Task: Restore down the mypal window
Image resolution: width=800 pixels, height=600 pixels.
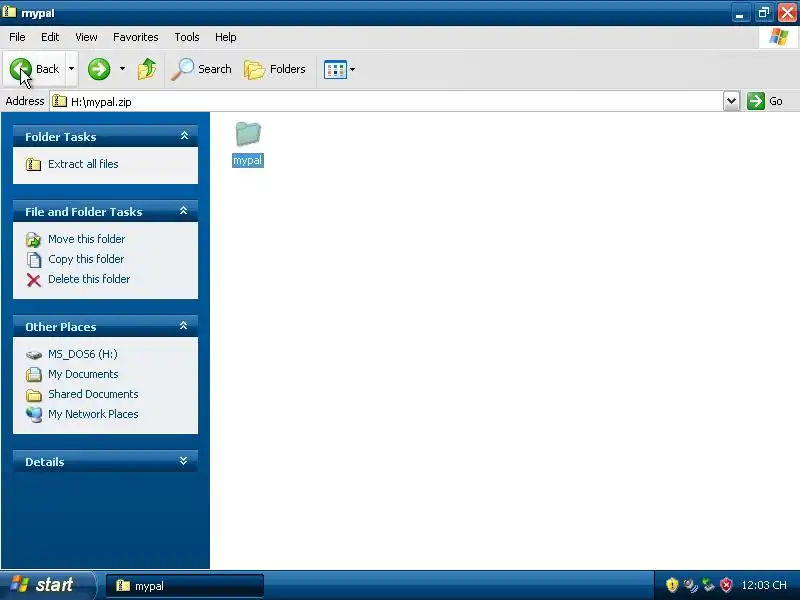Action: pyautogui.click(x=764, y=12)
